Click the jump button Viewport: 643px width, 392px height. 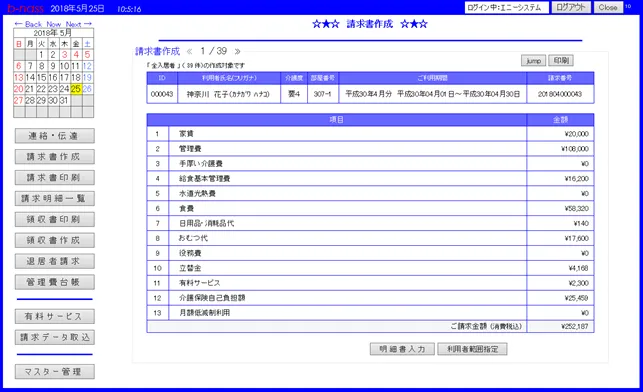pos(534,61)
